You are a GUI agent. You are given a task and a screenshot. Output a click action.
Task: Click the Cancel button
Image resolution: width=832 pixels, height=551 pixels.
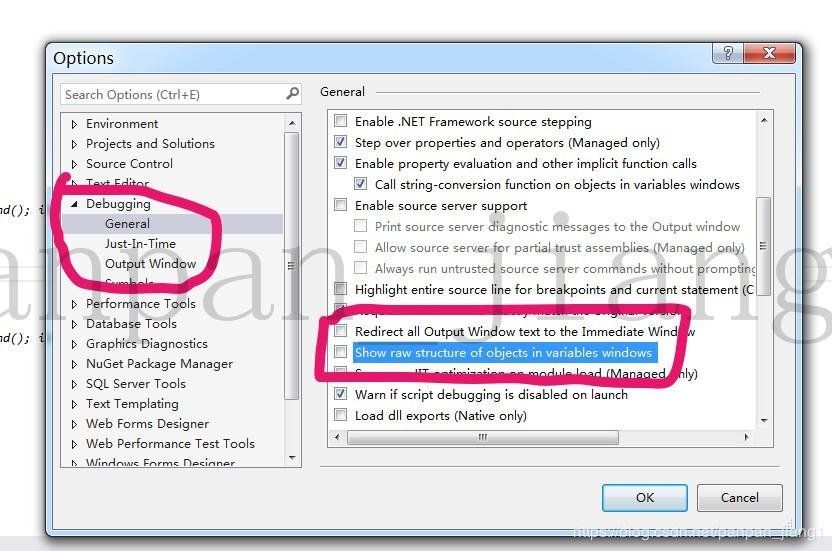[739, 497]
